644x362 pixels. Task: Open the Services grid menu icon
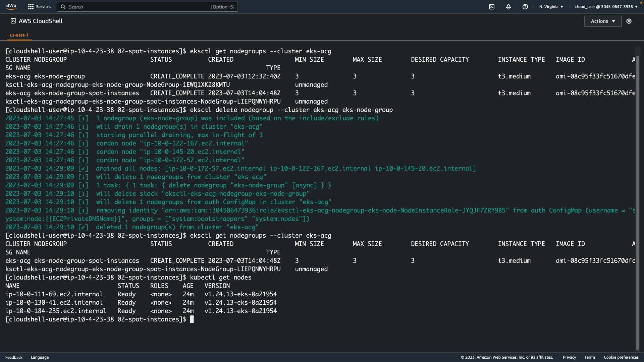[x=31, y=7]
